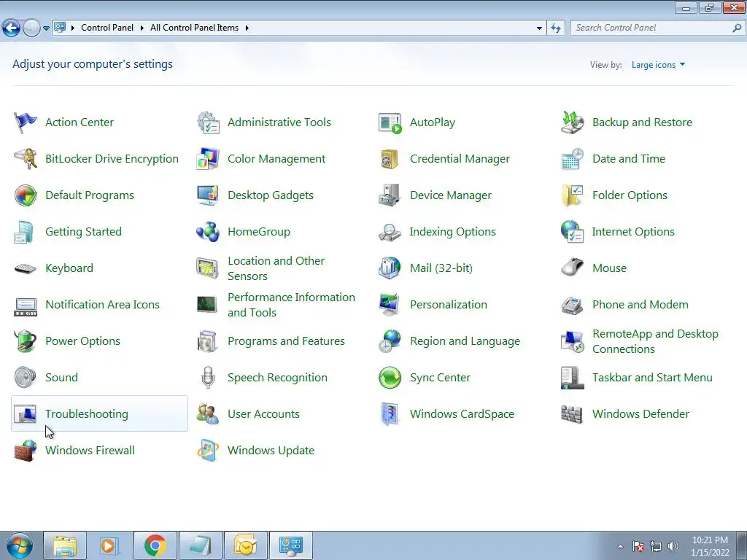Viewport: 747px width, 560px height.
Task: Open the Getting Started link
Action: click(83, 232)
